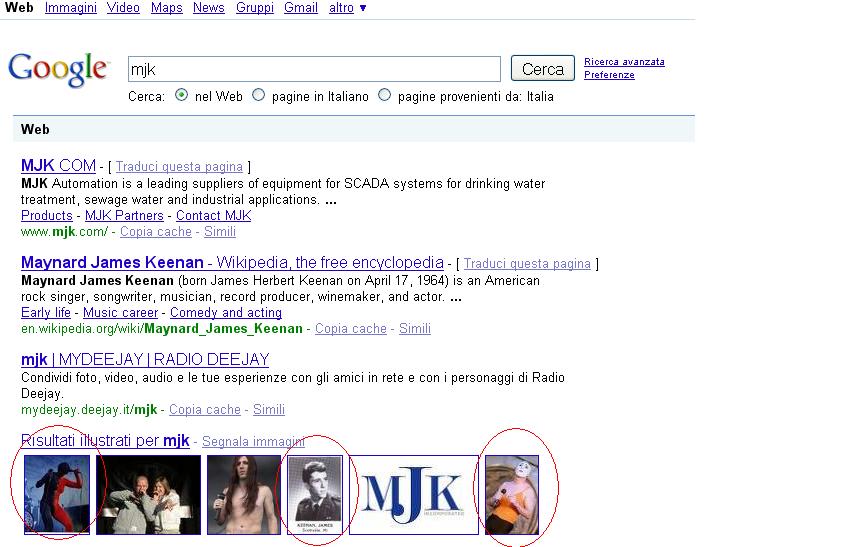Open the MJK COM search result
This screenshot has width=860, height=547.
click(x=58, y=166)
